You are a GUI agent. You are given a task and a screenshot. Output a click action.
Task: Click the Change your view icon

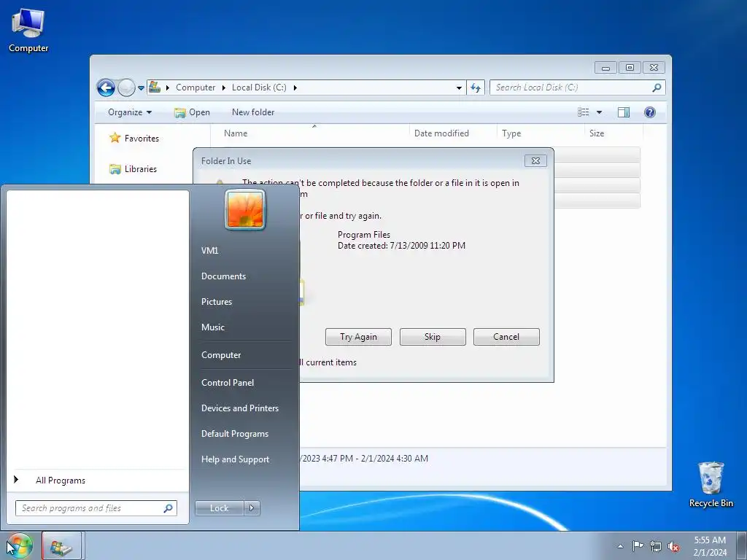pos(583,112)
